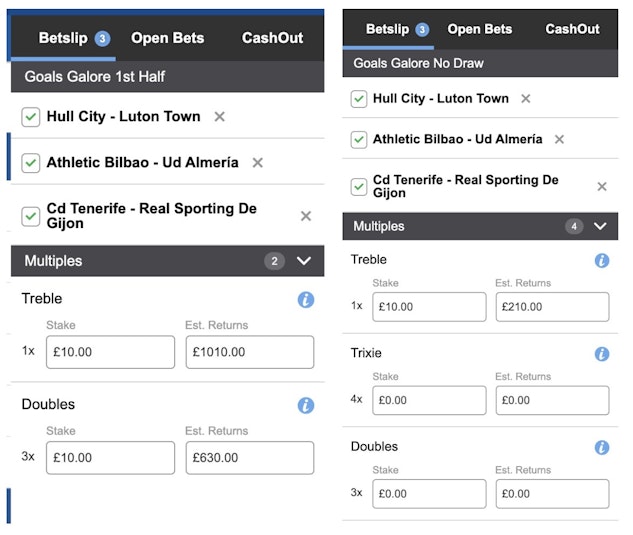
Task: Click Doubles stake field in right betslip
Action: (429, 494)
